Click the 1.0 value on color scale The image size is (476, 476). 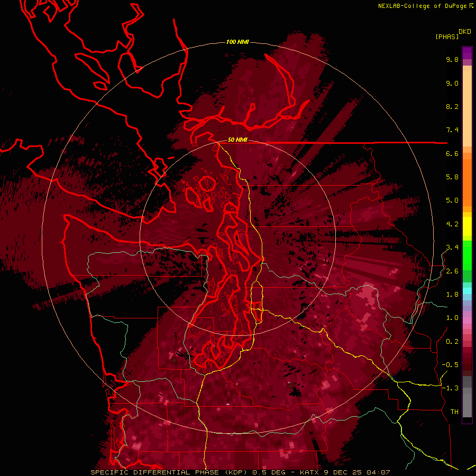click(452, 318)
